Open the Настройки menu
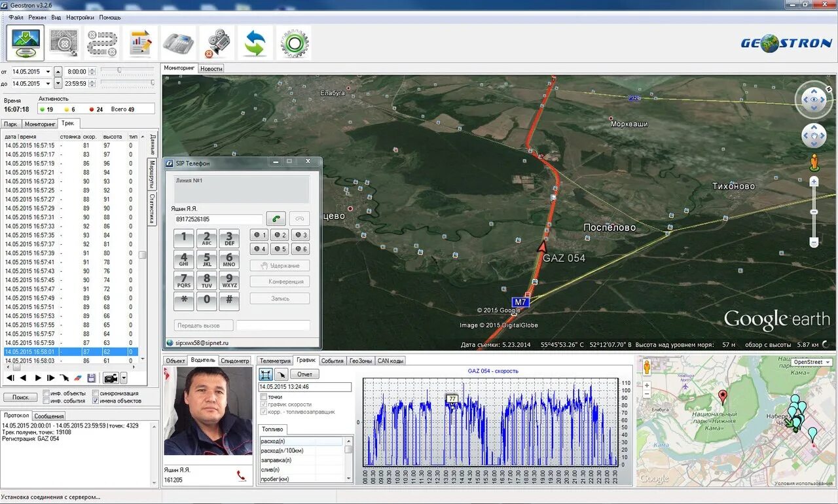This screenshot has width=838, height=504. pyautogui.click(x=81, y=17)
